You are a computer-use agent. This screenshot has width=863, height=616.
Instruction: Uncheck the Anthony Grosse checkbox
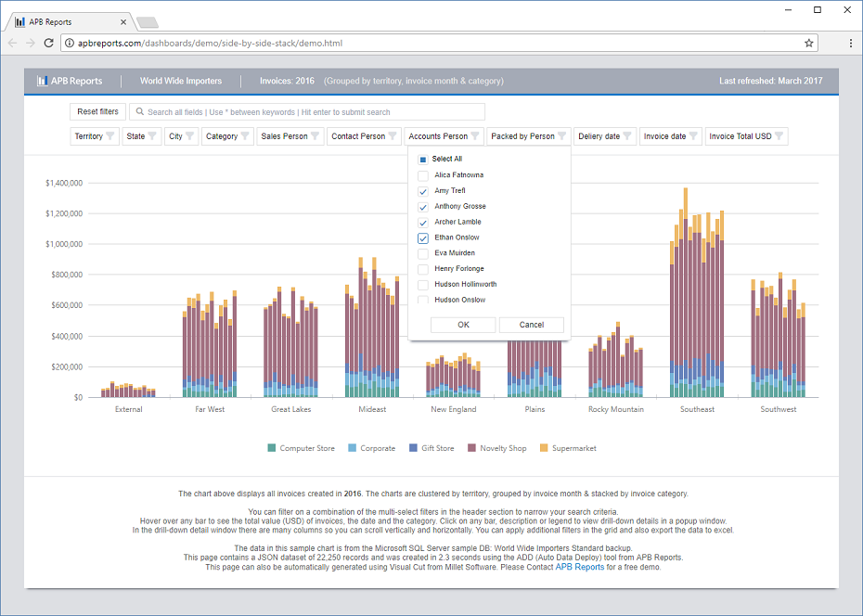coord(423,207)
